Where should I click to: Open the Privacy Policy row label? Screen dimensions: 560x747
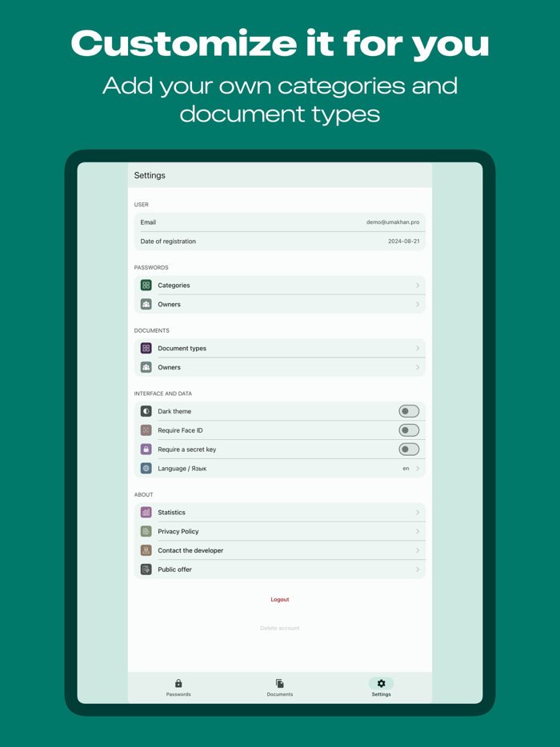click(x=178, y=531)
